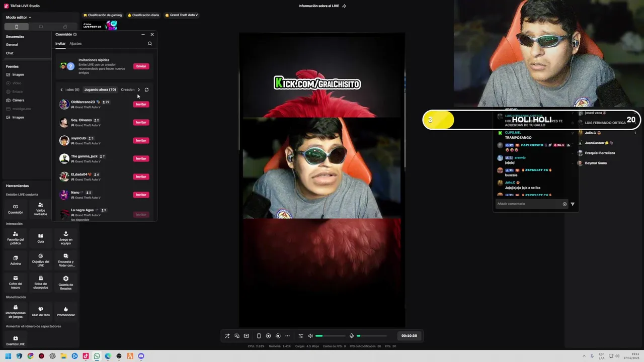The width and height of the screenshot is (644, 362).
Task: Adjust the speaker volume slider
Action: [331, 336]
